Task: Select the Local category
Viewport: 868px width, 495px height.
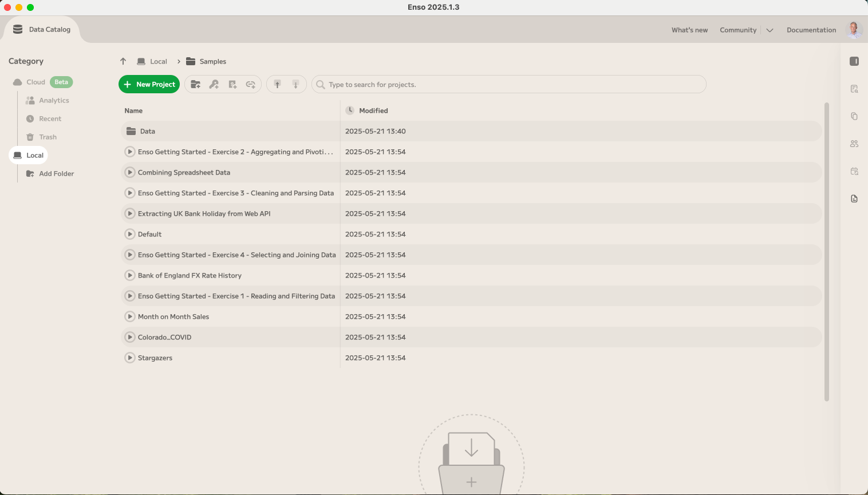Action: pyautogui.click(x=28, y=155)
